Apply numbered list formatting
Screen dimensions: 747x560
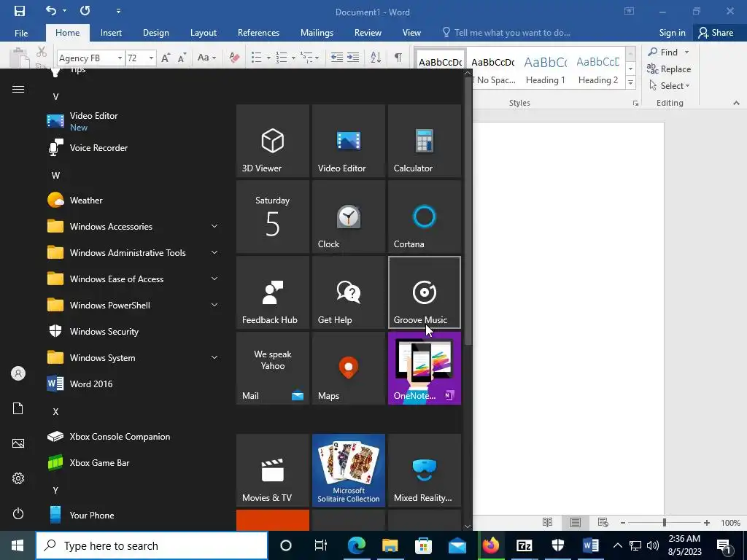click(x=282, y=58)
